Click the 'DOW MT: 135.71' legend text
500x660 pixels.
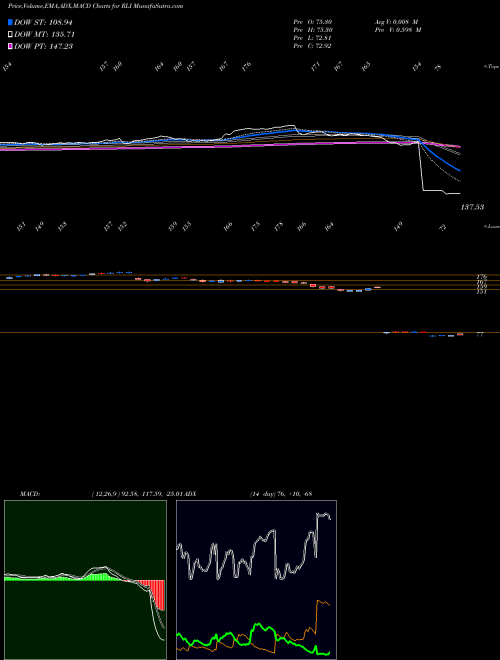tap(44, 34)
